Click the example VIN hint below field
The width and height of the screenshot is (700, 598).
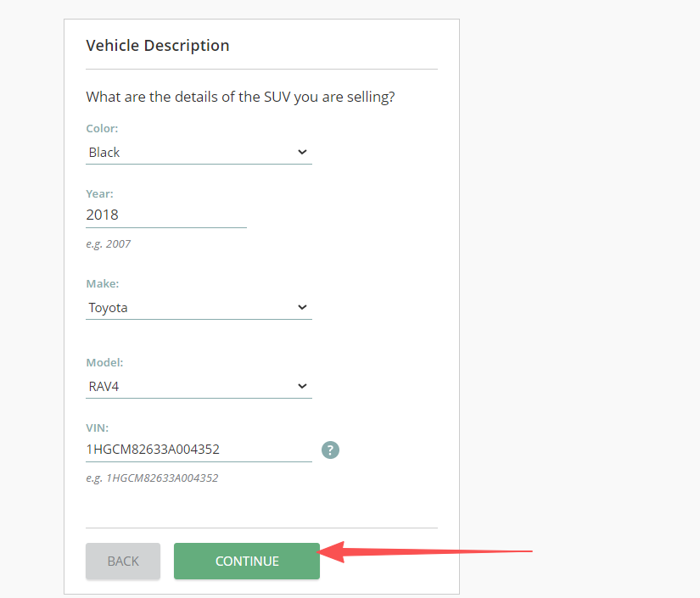coord(152,478)
